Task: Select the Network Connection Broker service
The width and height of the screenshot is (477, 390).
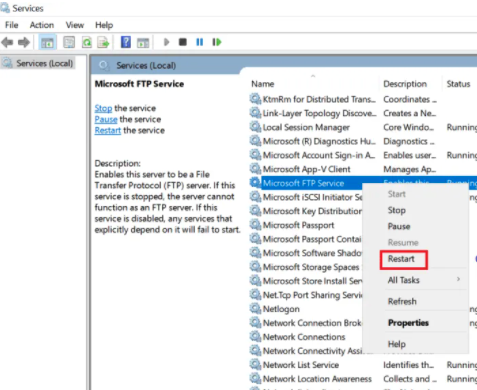Action: click(x=312, y=323)
